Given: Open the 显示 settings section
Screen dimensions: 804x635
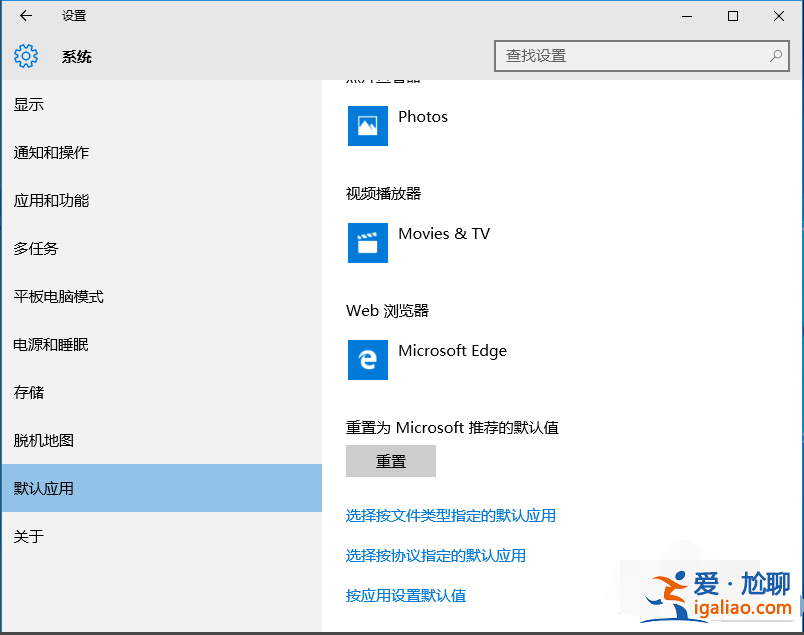Looking at the screenshot, I should point(28,104).
